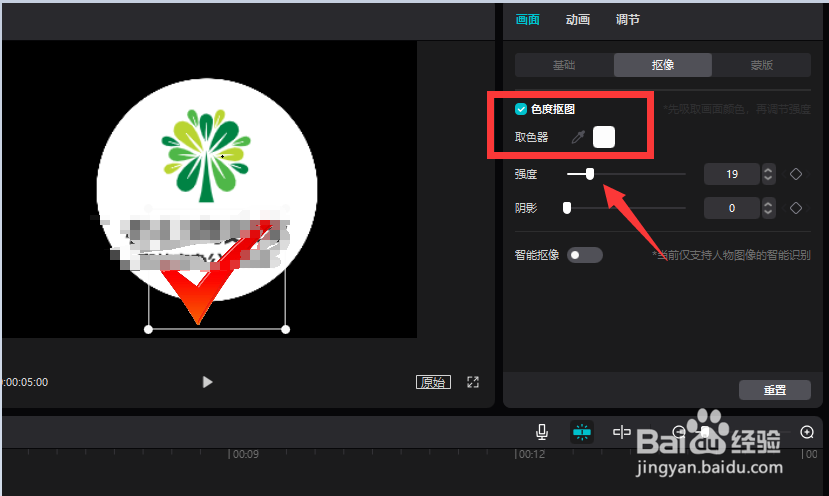Image resolution: width=829 pixels, height=496 pixels.
Task: Switch to the 动画 tab
Action: (577, 20)
